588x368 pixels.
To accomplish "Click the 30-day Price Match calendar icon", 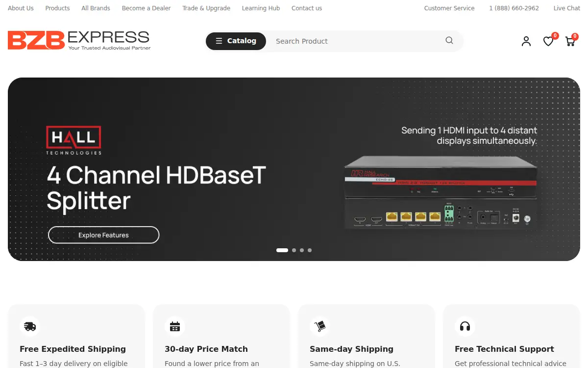I will click(x=175, y=326).
